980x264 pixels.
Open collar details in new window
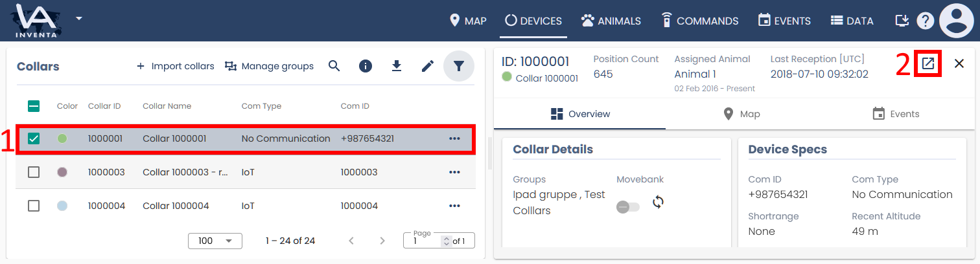pos(928,63)
